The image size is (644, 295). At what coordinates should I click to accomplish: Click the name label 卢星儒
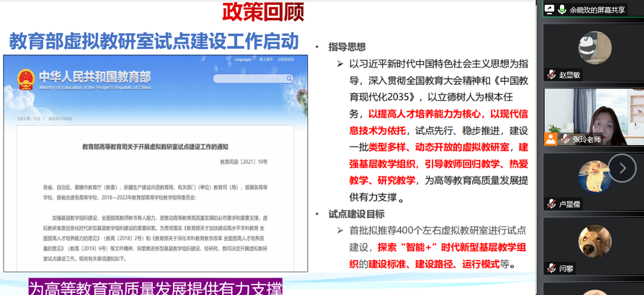[x=570, y=204]
